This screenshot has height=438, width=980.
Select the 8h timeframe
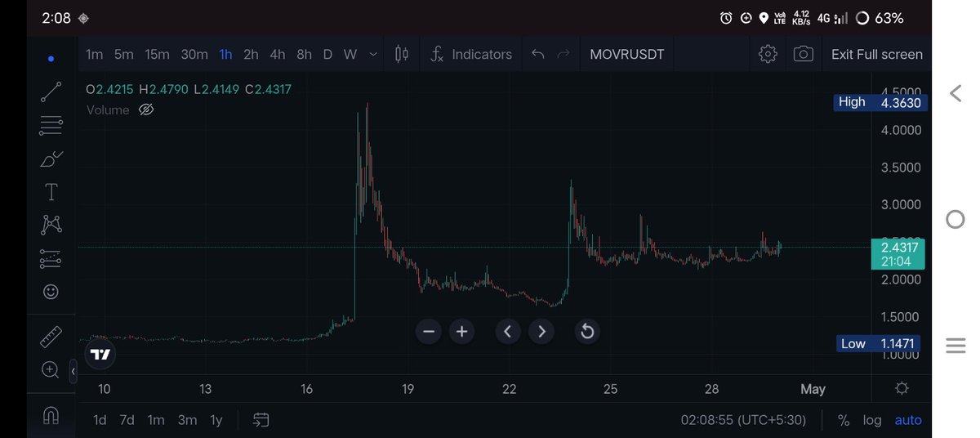coord(304,55)
